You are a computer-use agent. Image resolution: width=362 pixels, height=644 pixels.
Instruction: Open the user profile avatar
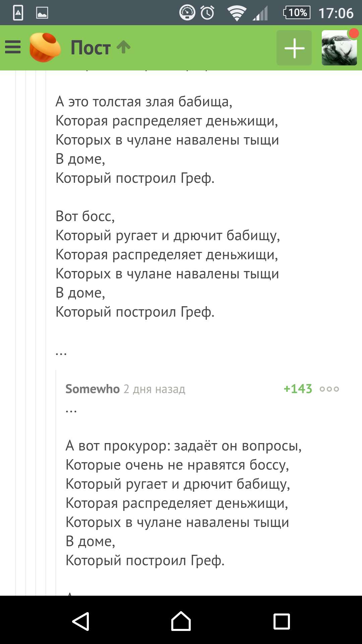coord(339,48)
